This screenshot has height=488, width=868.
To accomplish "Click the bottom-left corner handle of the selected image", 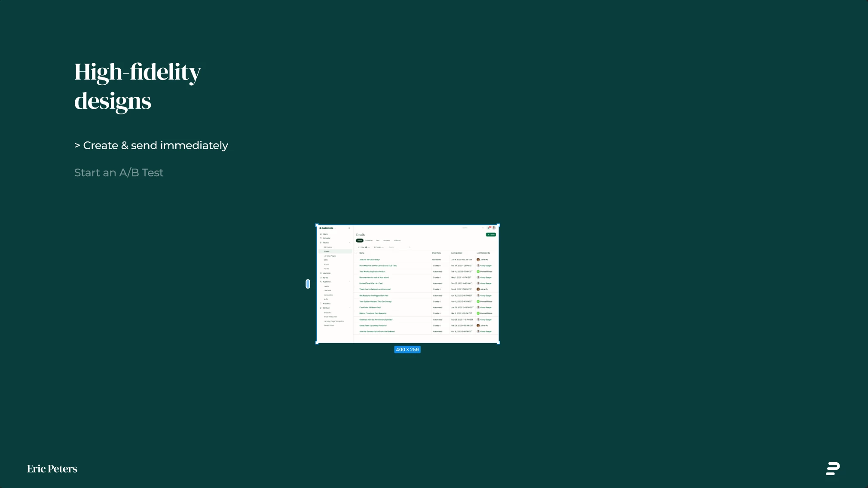I will click(x=317, y=343).
